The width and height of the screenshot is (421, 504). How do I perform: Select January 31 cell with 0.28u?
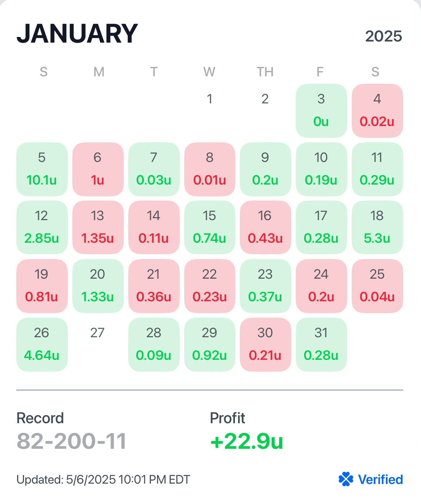[321, 345]
